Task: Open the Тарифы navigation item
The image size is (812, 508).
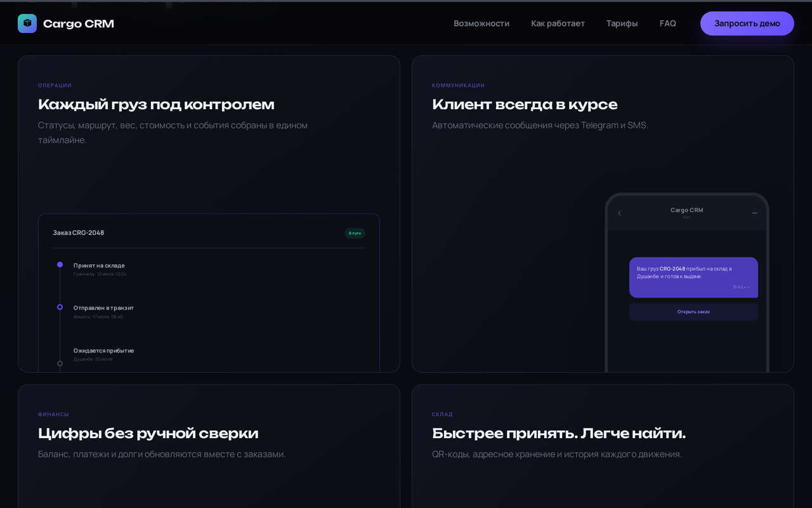Action: pyautogui.click(x=622, y=23)
